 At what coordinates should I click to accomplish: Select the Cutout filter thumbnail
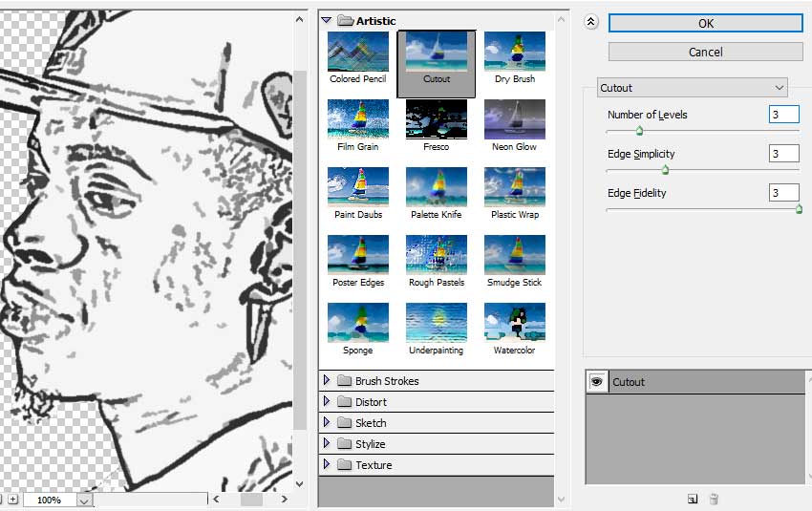pos(436,52)
